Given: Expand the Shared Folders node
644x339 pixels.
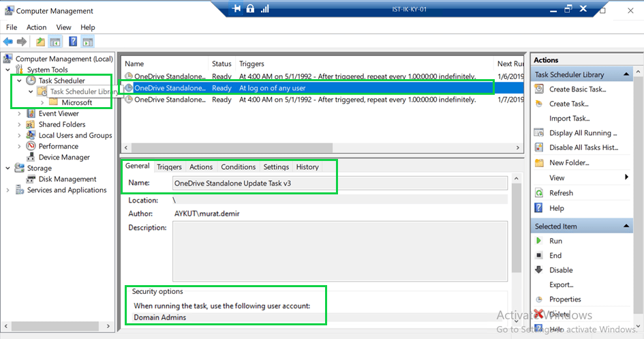Looking at the screenshot, I should coord(19,125).
